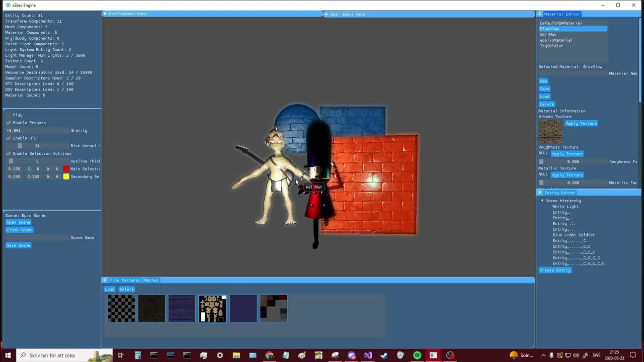Select the checkerboard texture thumbnail
644x362 pixels.
[121, 308]
